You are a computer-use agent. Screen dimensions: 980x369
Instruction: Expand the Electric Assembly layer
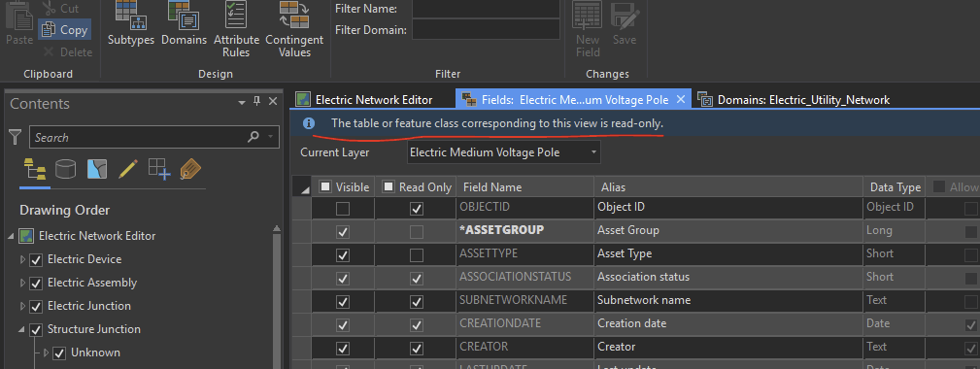point(23,283)
